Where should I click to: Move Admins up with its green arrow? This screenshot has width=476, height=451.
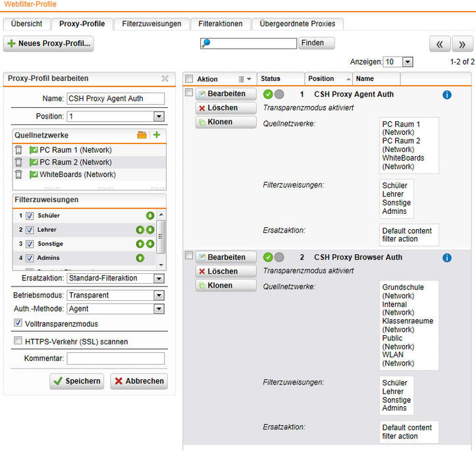click(140, 258)
